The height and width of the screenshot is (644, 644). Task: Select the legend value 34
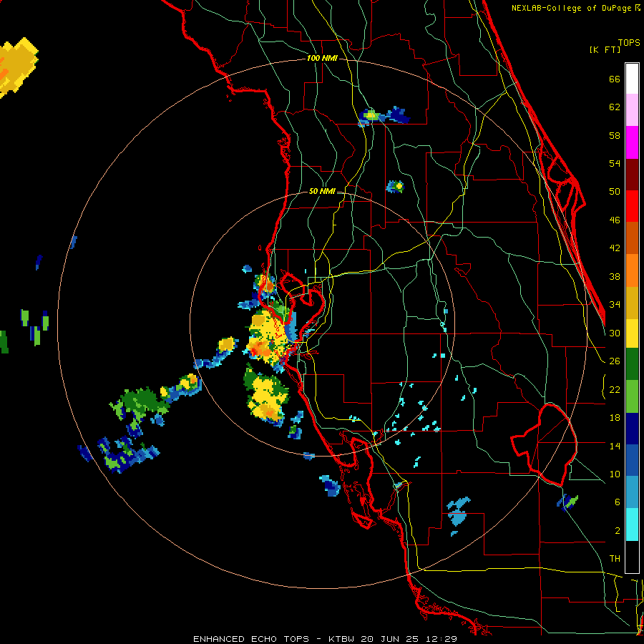615,305
